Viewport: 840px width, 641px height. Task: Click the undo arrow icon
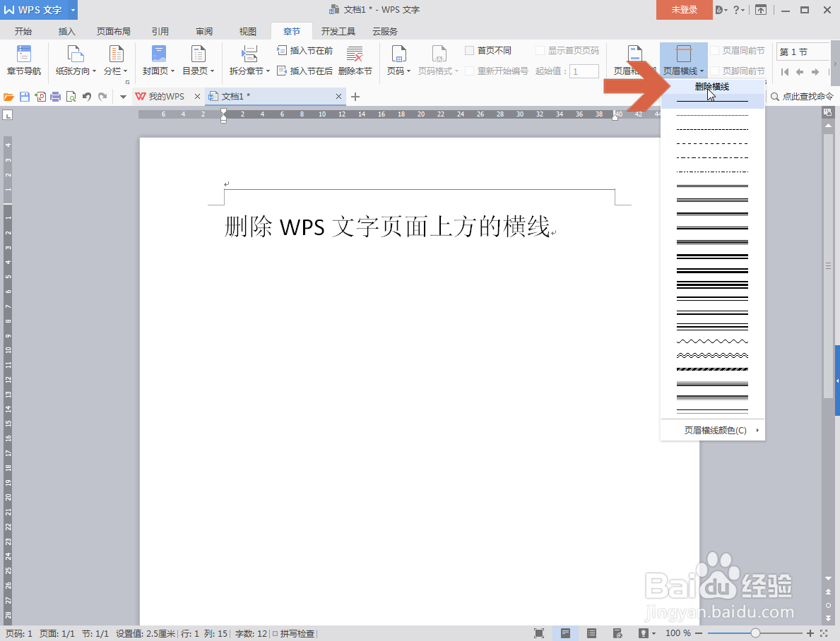tap(87, 97)
